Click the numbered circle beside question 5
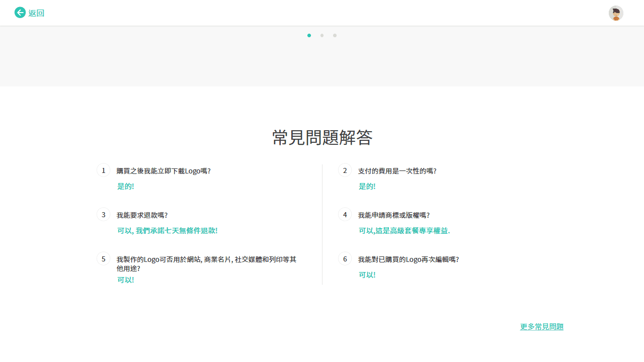 click(x=103, y=258)
